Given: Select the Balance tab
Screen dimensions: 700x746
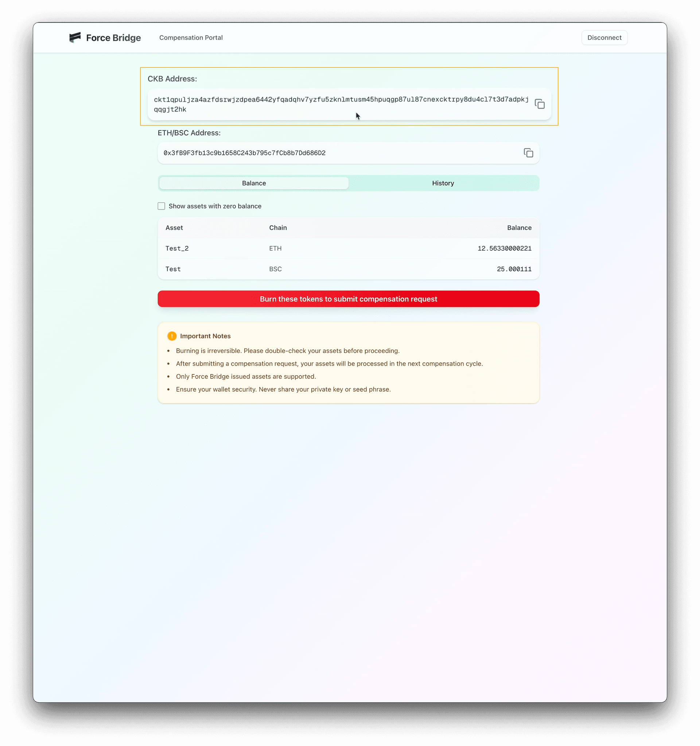Looking at the screenshot, I should point(254,183).
